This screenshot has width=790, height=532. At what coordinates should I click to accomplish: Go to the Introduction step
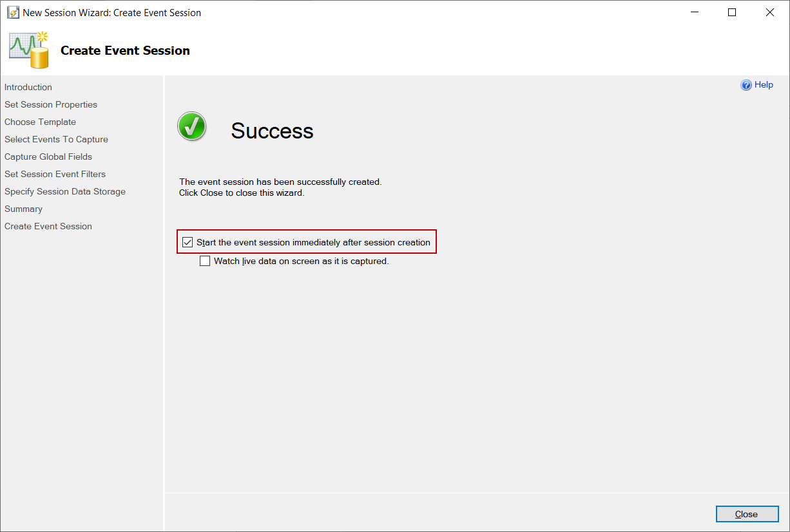[28, 87]
